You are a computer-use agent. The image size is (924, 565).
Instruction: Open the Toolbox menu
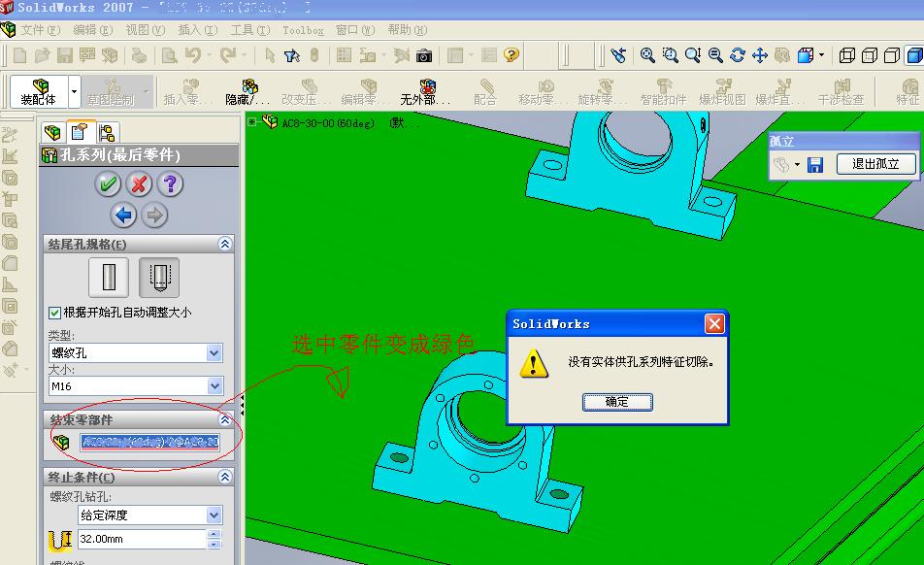tap(303, 30)
